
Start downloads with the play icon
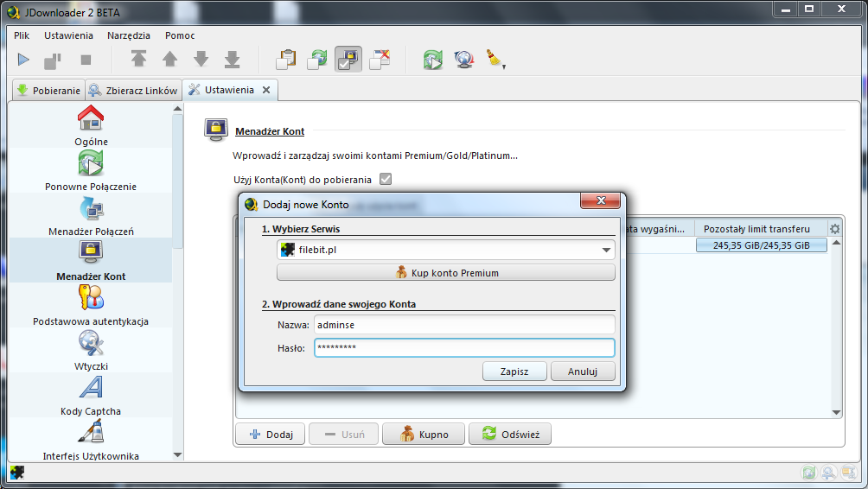[x=23, y=60]
